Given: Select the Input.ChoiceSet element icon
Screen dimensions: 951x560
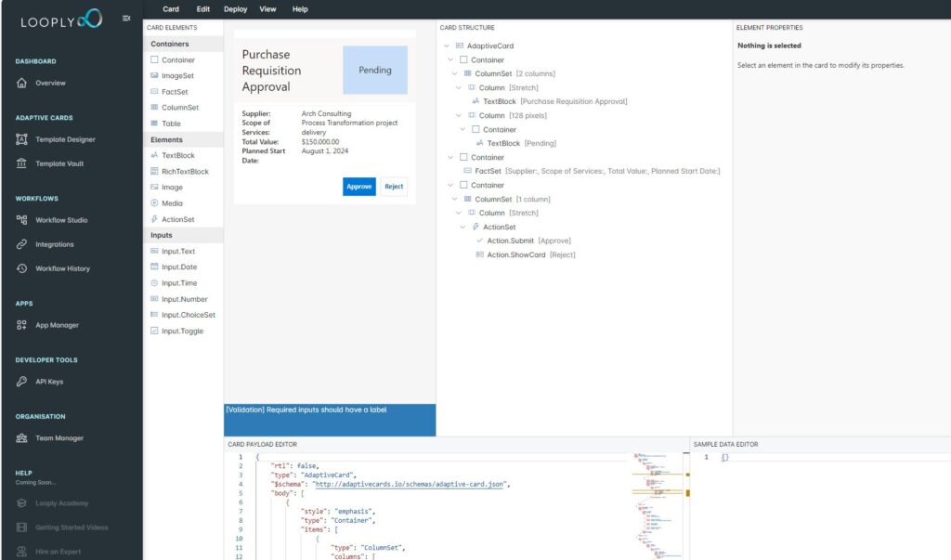Looking at the screenshot, I should [x=157, y=314].
